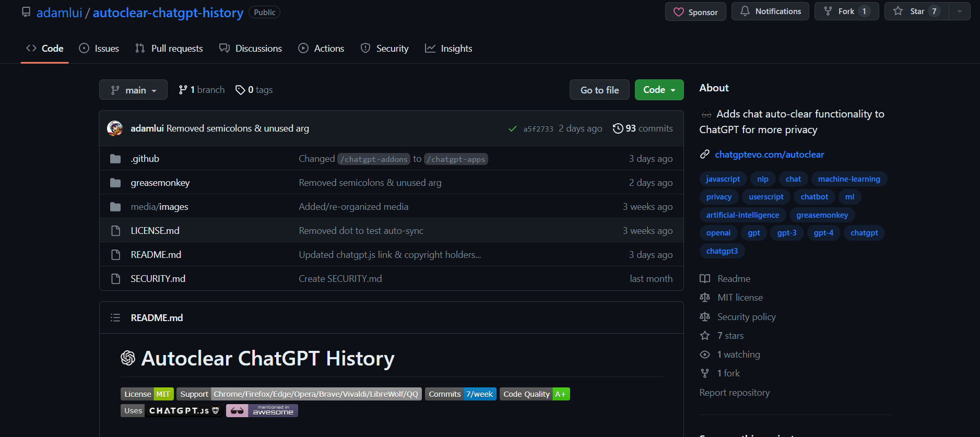Click Report repository
The height and width of the screenshot is (437, 980).
(x=735, y=393)
